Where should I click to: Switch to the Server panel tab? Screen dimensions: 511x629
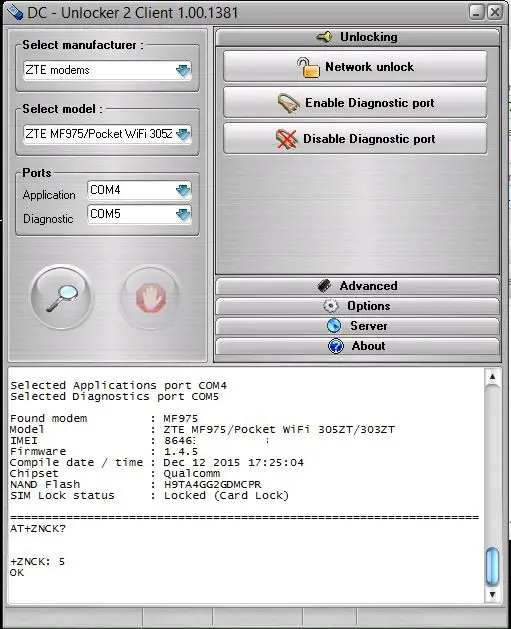(x=357, y=326)
